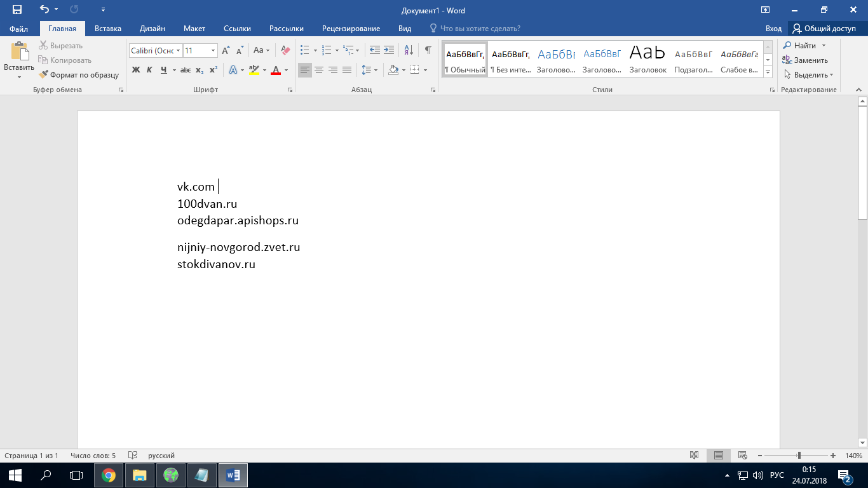The width and height of the screenshot is (868, 488).
Task: Toggle bold (Ж) formatting
Action: pos(136,70)
